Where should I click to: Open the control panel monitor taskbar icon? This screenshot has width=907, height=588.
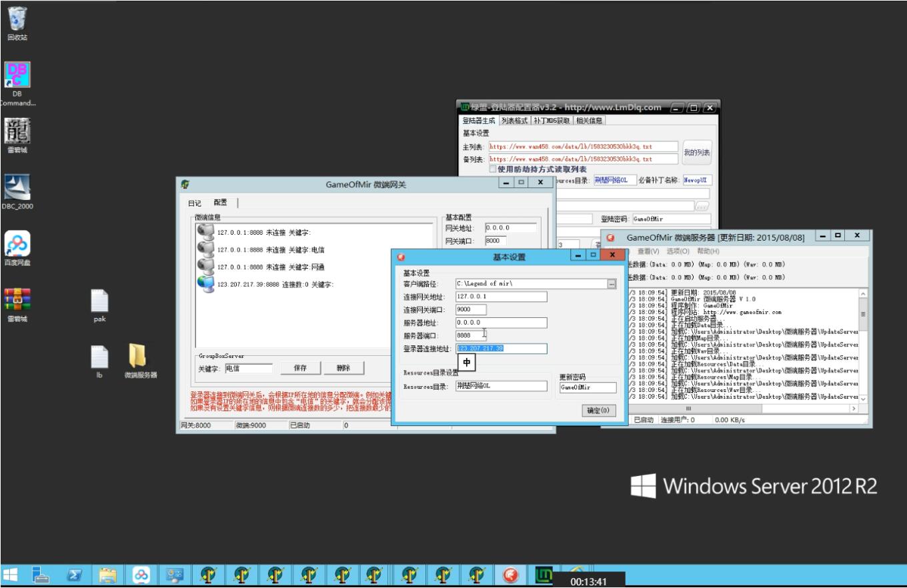tap(176, 575)
